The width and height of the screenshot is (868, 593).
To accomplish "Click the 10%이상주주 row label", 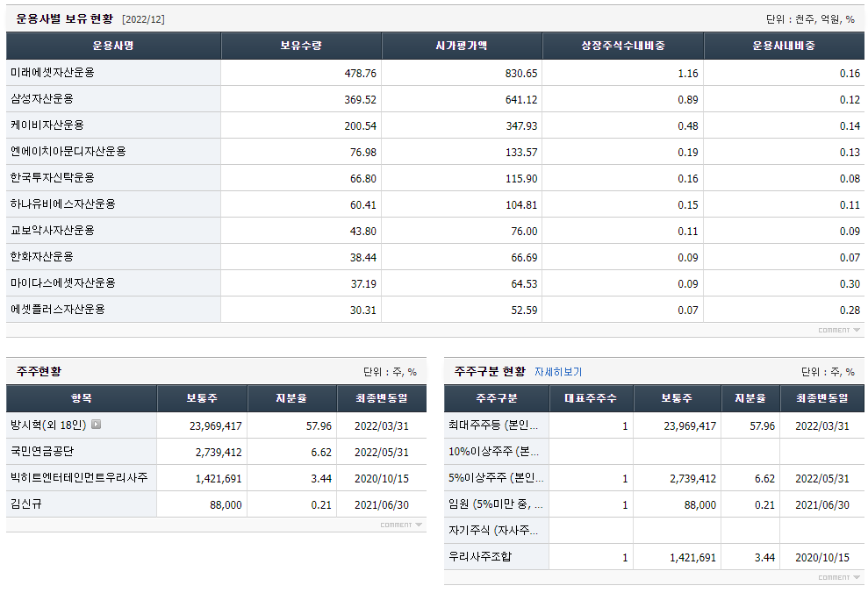I will (493, 452).
